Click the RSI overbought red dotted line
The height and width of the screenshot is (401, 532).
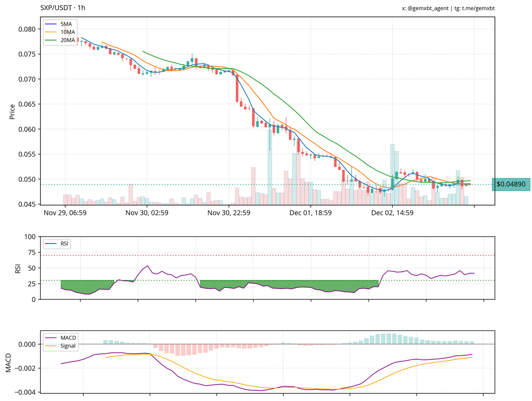(266, 255)
